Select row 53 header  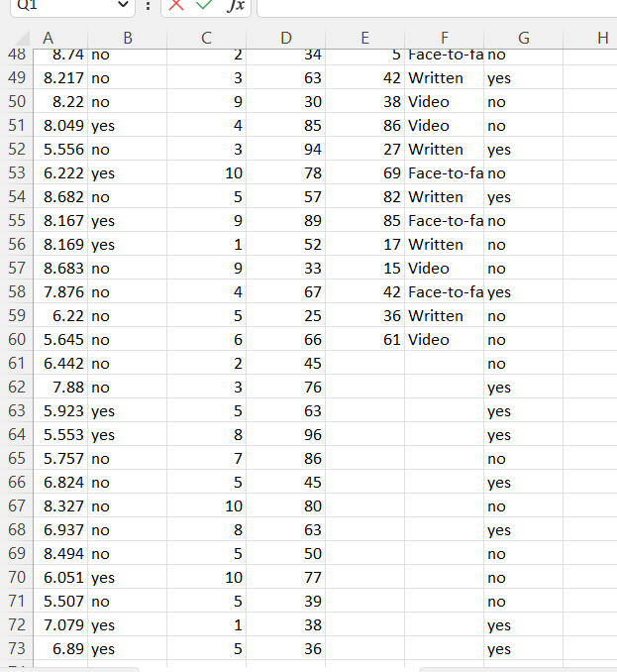[x=17, y=172]
